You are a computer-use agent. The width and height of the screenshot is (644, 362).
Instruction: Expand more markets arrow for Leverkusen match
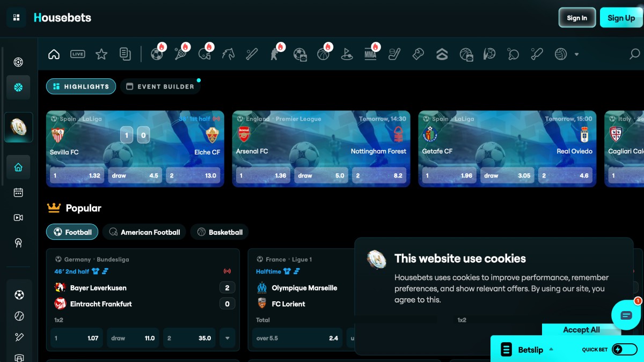pos(228,338)
